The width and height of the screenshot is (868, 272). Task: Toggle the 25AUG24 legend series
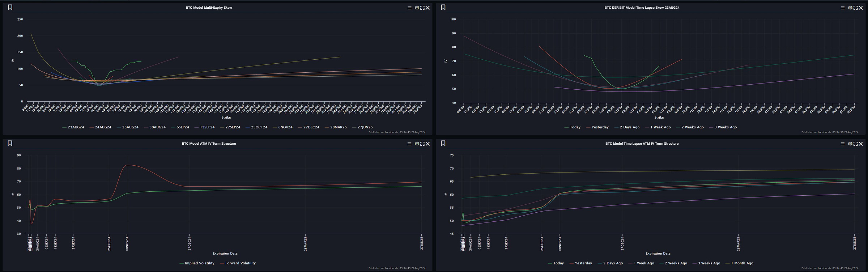(x=127, y=127)
